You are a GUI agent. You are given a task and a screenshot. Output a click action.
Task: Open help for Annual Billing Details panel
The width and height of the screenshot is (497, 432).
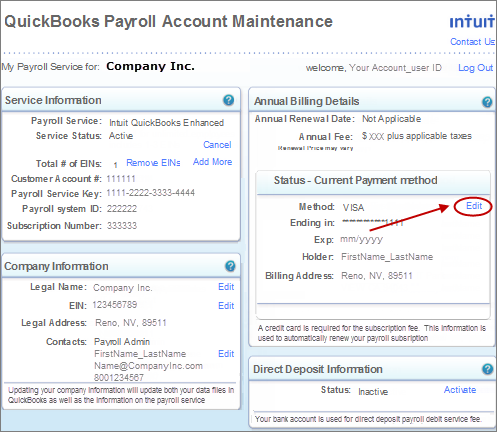coord(487,102)
